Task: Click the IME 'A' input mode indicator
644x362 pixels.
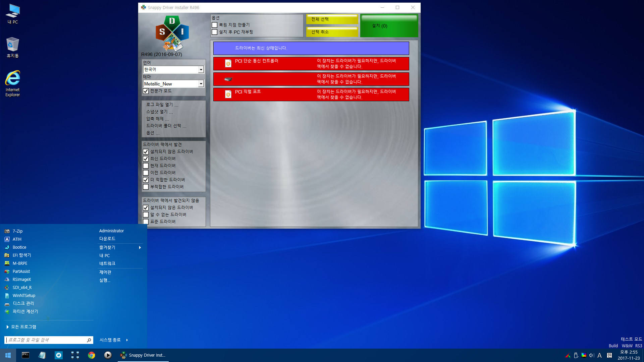Action: (x=600, y=355)
